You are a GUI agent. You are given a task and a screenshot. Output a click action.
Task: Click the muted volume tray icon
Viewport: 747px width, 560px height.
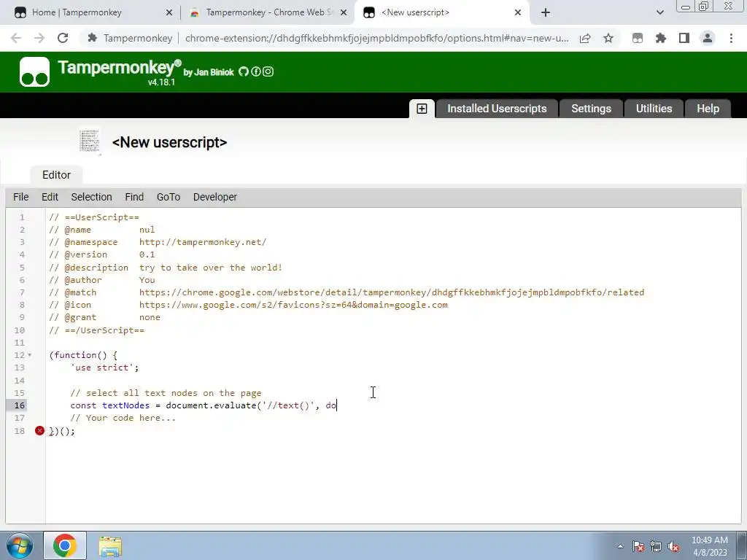tap(673, 546)
